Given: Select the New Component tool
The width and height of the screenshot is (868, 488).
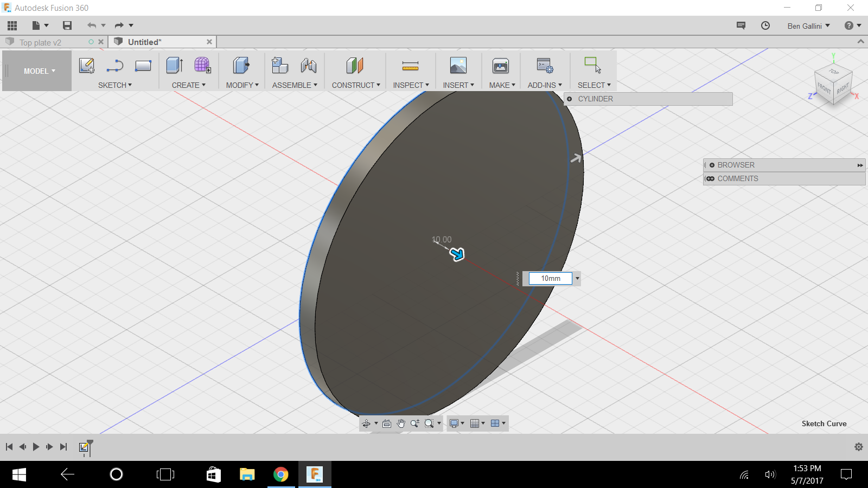Looking at the screenshot, I should (280, 66).
